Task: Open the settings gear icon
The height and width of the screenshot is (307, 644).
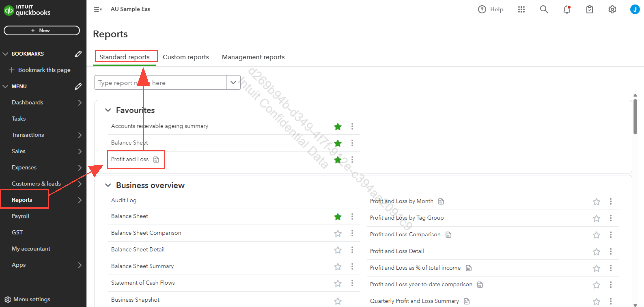Action: click(612, 9)
